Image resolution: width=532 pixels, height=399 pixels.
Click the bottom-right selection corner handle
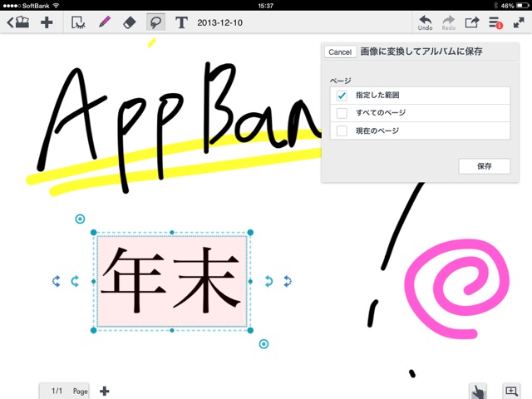[250, 330]
